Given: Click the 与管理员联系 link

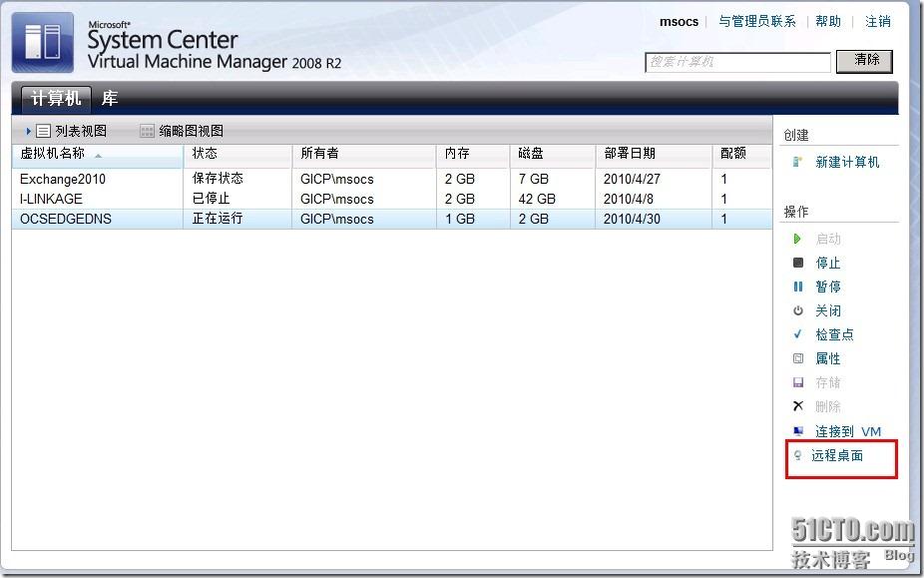Looking at the screenshot, I should [757, 22].
